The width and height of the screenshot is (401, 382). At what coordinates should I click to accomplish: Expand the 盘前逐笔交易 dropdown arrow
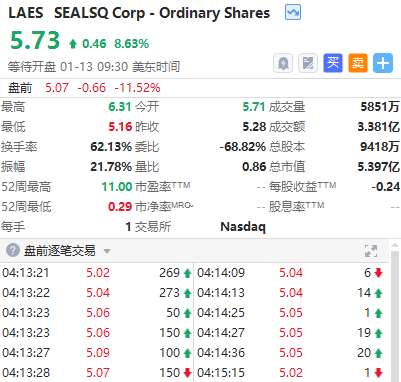click(x=107, y=251)
